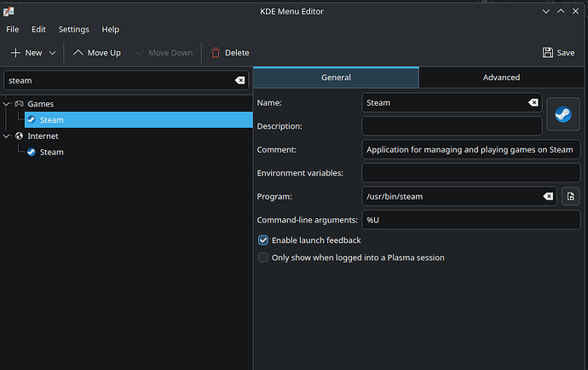588x370 pixels.
Task: Click the window's down-arrow minimize button
Action: 546,11
